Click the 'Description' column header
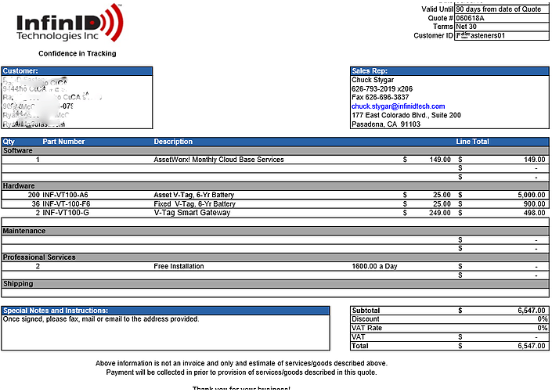The width and height of the screenshot is (552, 392). coord(173,142)
